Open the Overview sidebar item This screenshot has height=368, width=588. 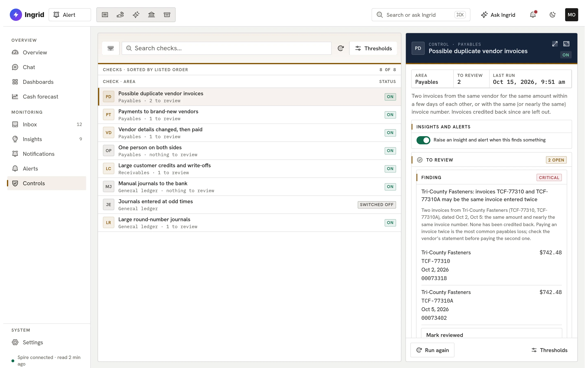click(x=47, y=52)
